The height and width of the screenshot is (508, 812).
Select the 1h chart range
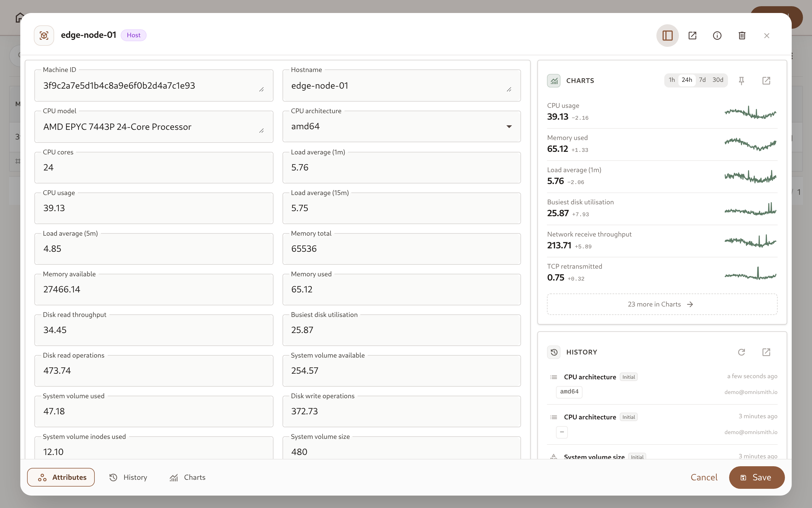click(671, 80)
